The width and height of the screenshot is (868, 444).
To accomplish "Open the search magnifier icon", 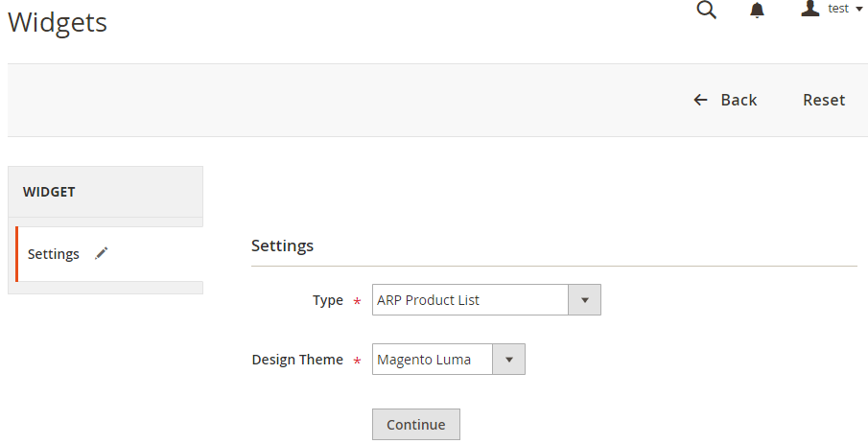I will (706, 10).
